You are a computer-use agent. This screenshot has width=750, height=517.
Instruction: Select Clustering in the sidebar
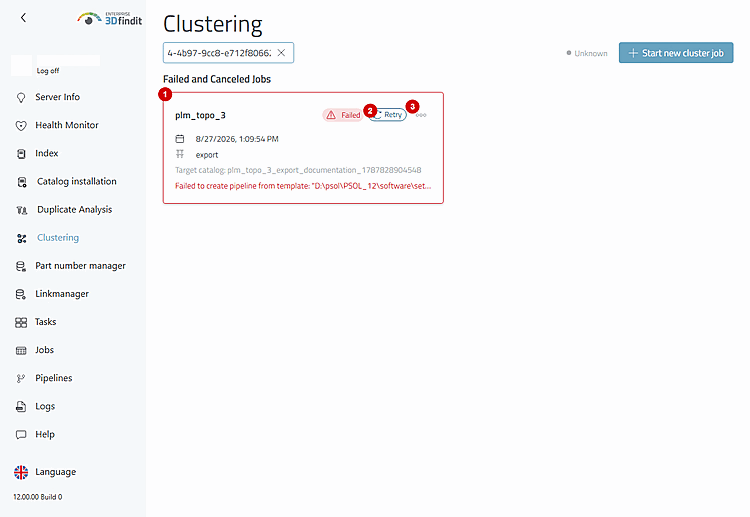click(58, 238)
